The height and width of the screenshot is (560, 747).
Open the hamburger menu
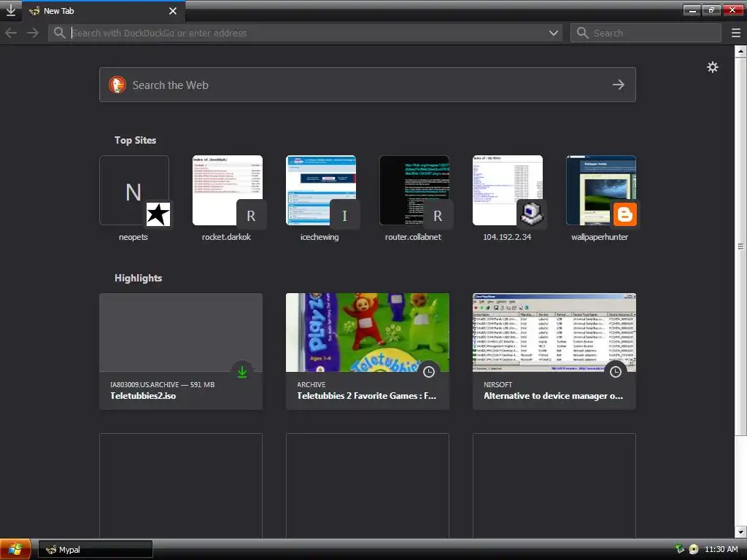pos(735,33)
